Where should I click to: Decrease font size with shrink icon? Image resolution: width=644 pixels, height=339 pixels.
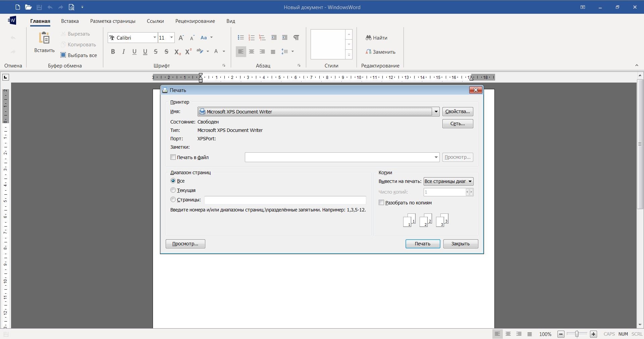click(x=192, y=38)
